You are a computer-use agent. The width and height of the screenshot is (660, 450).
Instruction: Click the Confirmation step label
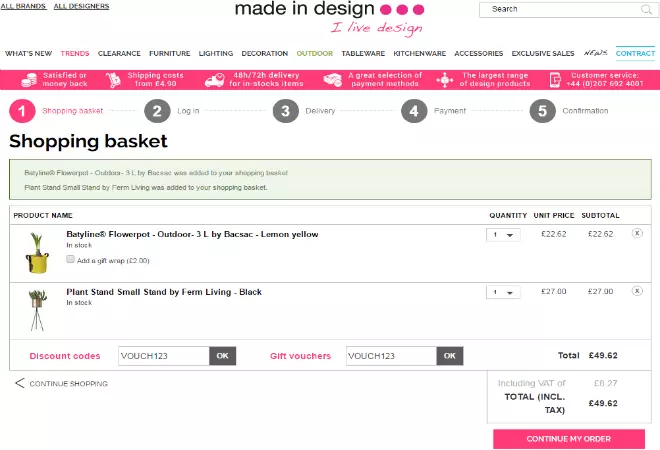(x=585, y=111)
